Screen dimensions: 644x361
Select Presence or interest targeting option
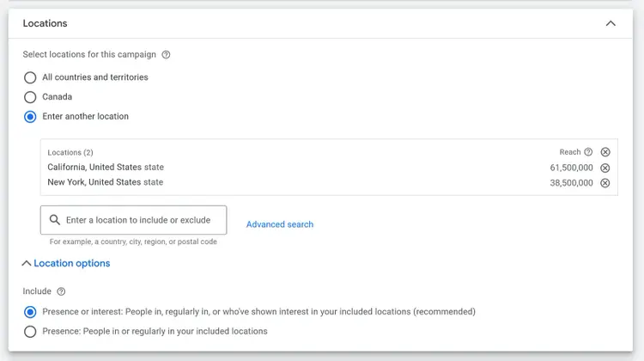[x=30, y=312]
